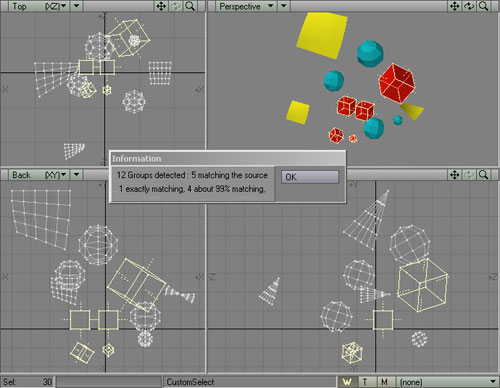This screenshot has width=500, height=388.
Task: Toggle the T mode button in status bar
Action: point(365,382)
